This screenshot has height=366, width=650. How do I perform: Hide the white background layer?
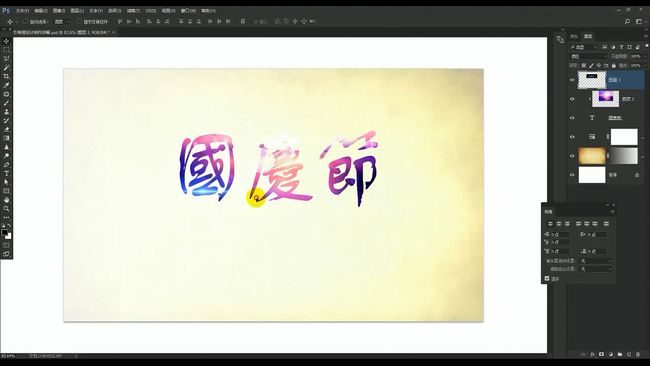click(x=572, y=175)
